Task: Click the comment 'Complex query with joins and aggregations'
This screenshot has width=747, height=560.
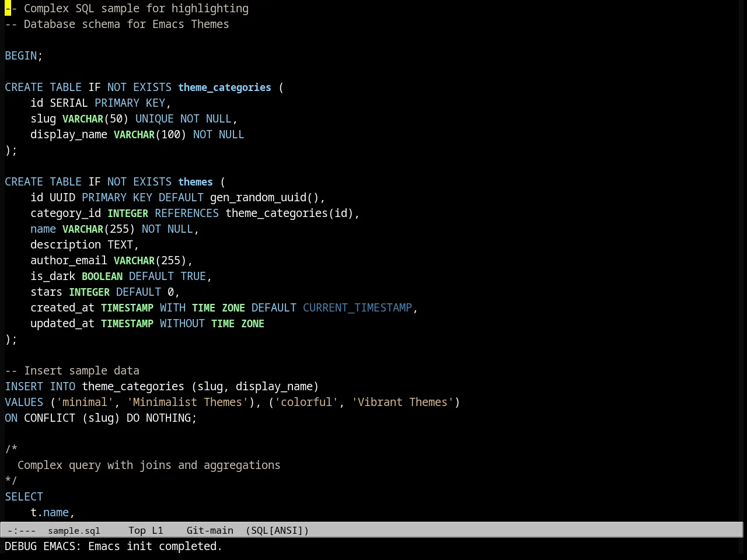Action: [149, 465]
